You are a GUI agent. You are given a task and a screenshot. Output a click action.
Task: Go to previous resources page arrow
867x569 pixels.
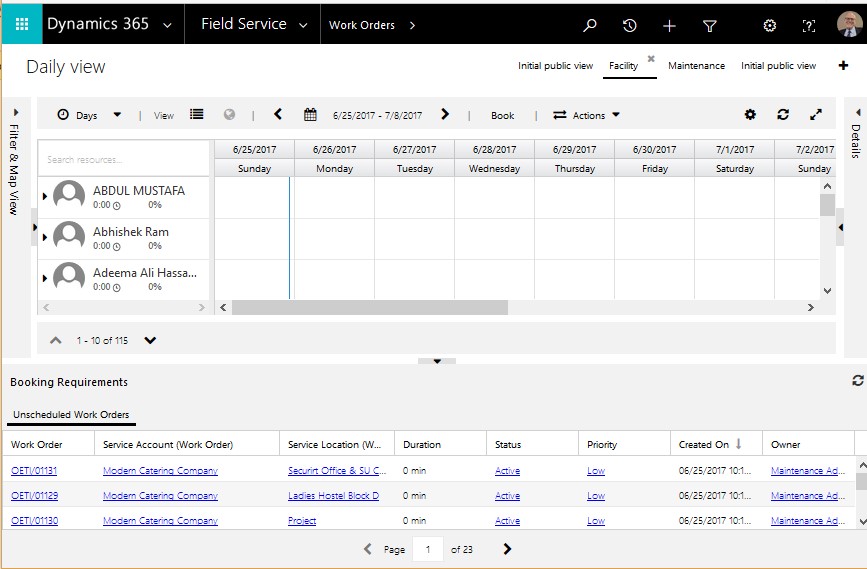point(55,340)
